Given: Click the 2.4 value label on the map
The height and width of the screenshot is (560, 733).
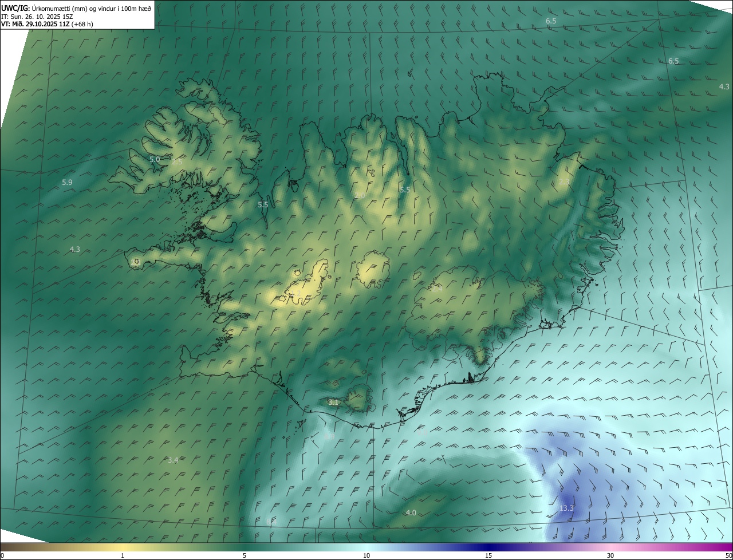Looking at the screenshot, I should point(437,289).
